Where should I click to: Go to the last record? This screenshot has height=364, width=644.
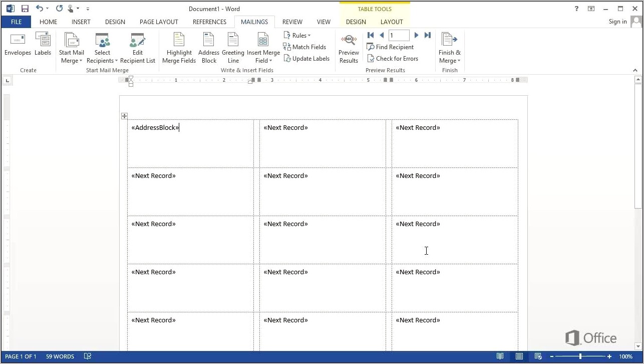(427, 35)
